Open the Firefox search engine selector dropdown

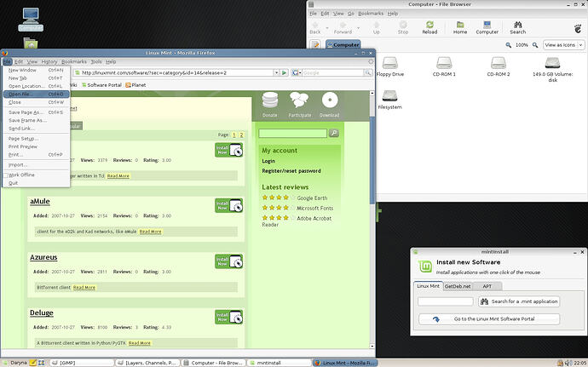coord(295,73)
